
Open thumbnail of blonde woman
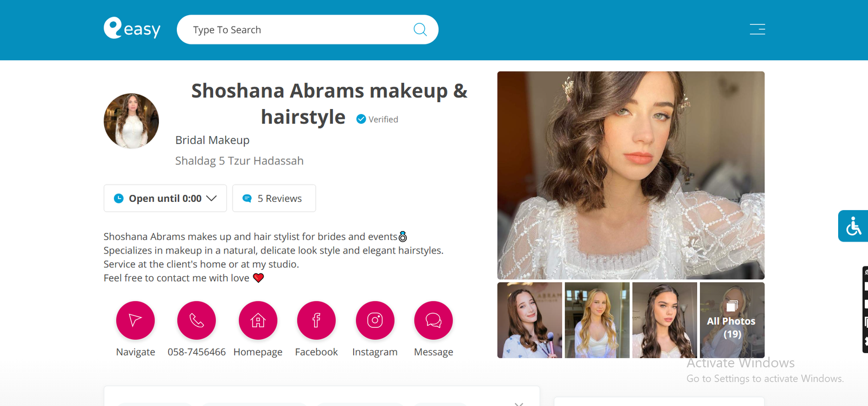tap(597, 320)
